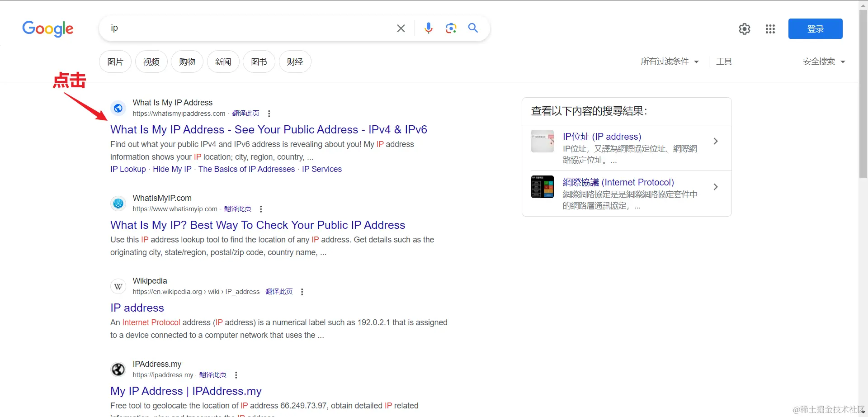Open Wikipedia IP address result title
Viewport: 868px width, 417px height.
137,308
